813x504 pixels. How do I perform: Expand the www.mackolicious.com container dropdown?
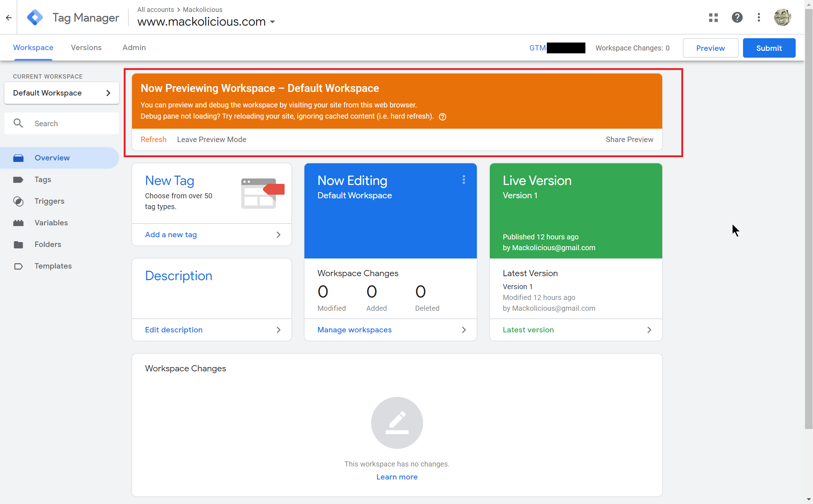tap(272, 22)
